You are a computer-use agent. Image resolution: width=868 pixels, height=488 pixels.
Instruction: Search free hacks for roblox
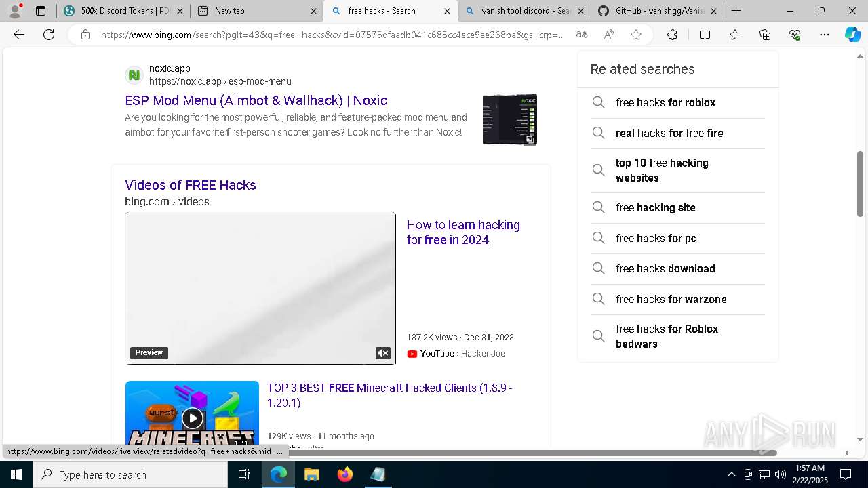coord(678,103)
